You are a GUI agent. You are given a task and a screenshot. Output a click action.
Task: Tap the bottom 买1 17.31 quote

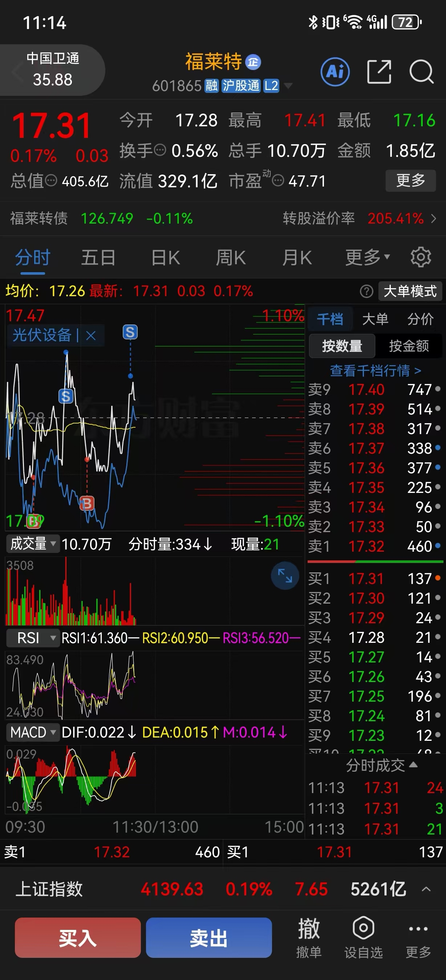(x=334, y=852)
